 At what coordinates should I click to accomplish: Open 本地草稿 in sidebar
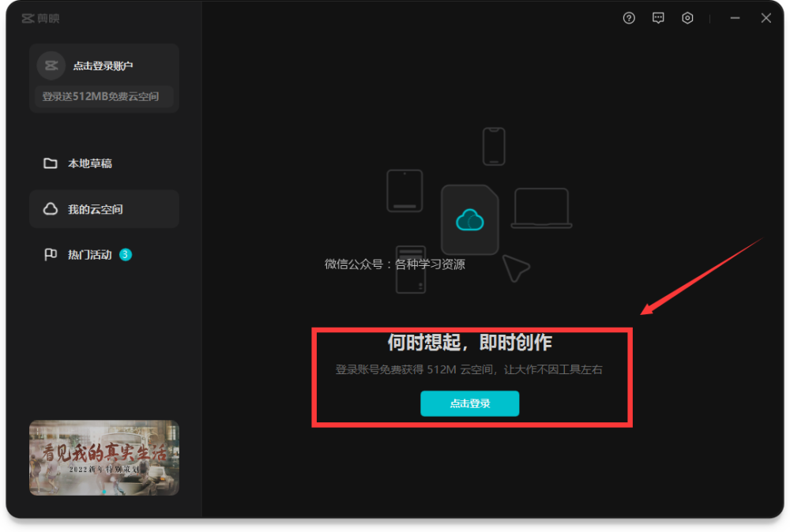tap(104, 163)
